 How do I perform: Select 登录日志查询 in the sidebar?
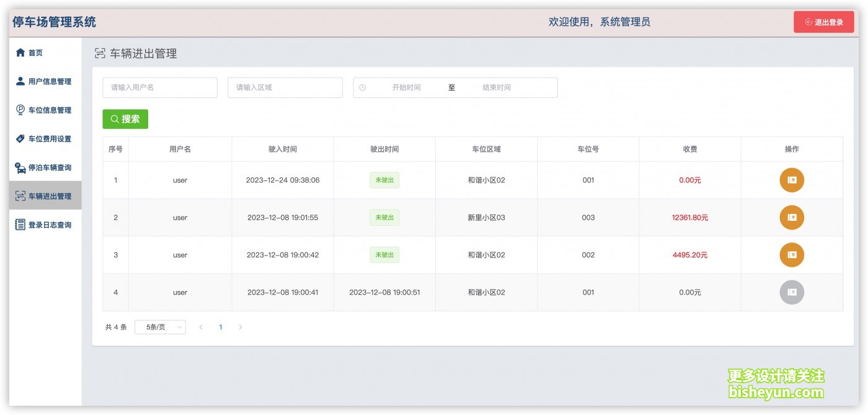pyautogui.click(x=50, y=225)
